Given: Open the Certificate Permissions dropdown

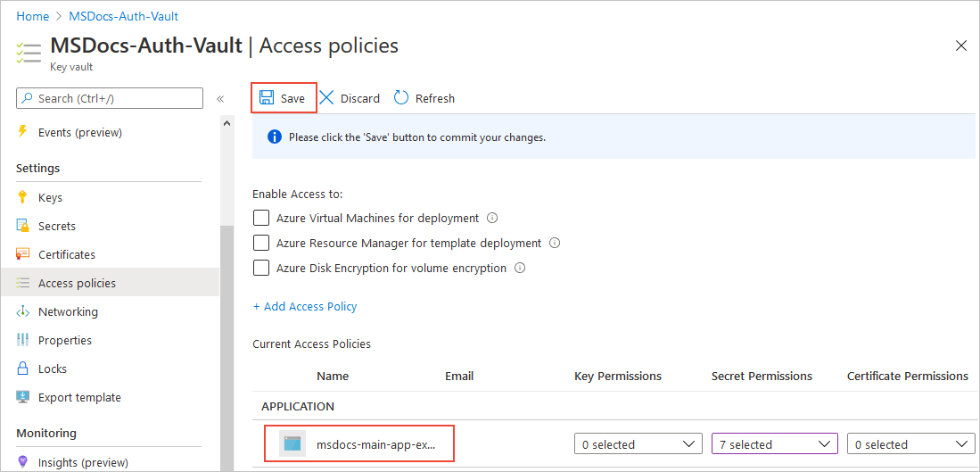Looking at the screenshot, I should click(x=910, y=444).
